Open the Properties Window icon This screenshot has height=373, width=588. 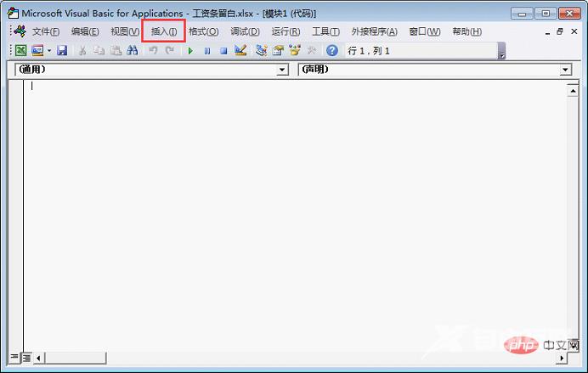[x=278, y=51]
